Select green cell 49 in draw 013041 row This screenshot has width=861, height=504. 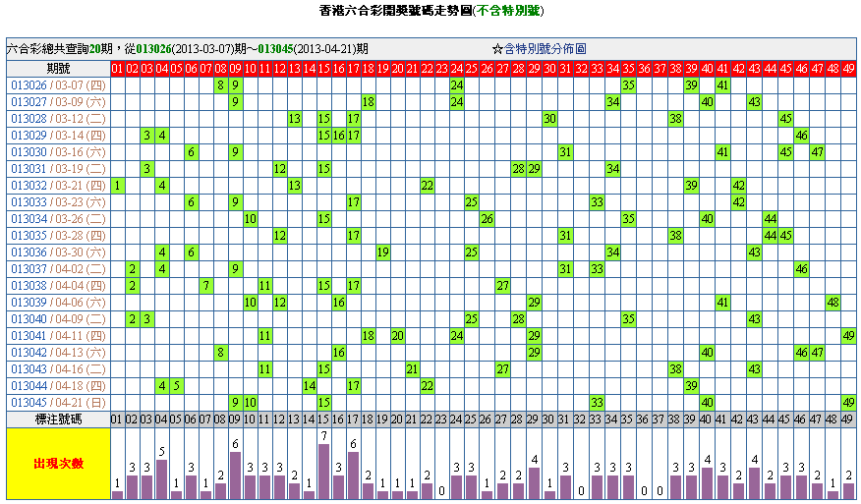coord(847,336)
